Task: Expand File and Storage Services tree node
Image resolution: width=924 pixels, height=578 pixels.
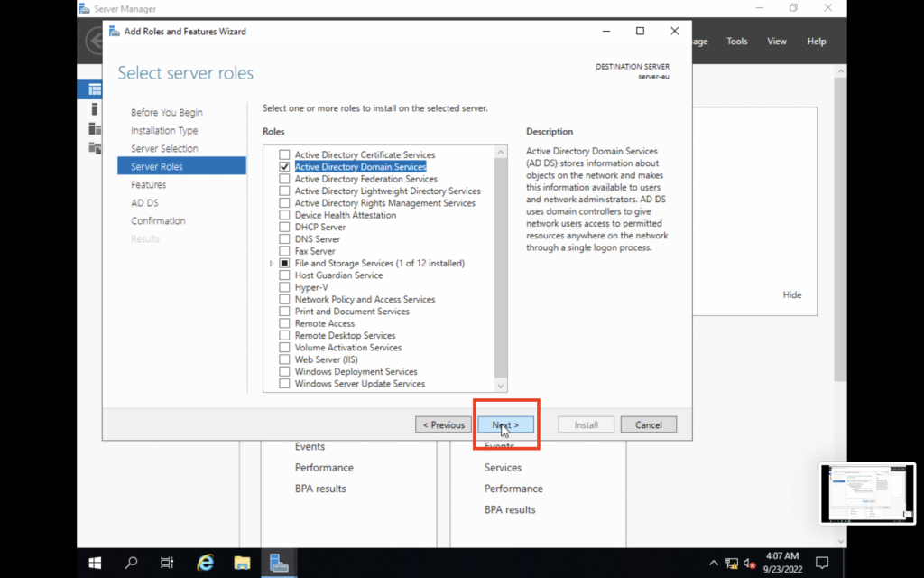Action: [272, 264]
